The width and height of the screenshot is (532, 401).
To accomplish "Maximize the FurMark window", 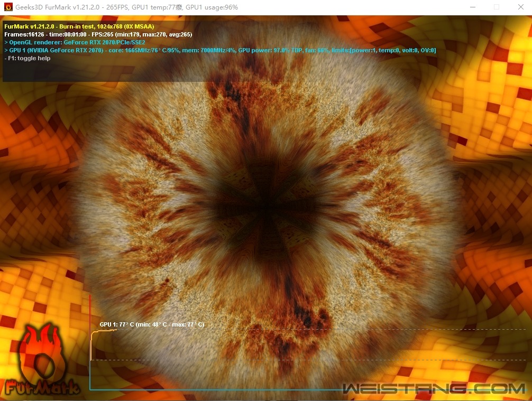I will 497,7.
